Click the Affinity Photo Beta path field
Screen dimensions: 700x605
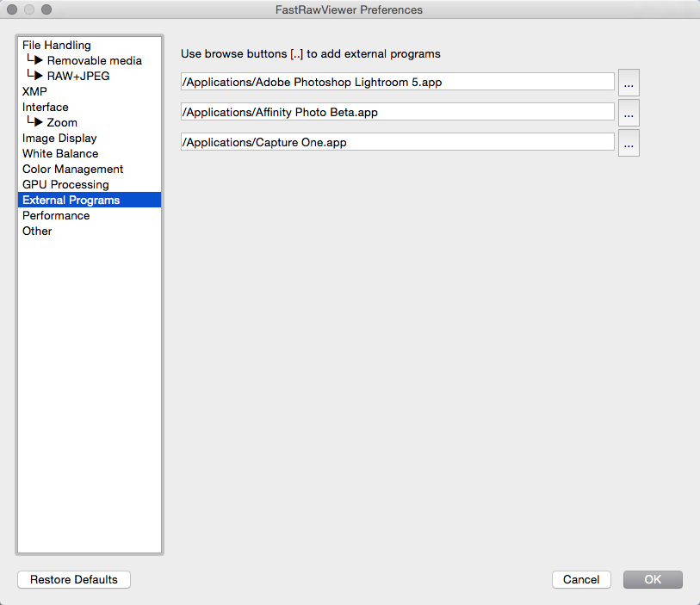click(397, 112)
